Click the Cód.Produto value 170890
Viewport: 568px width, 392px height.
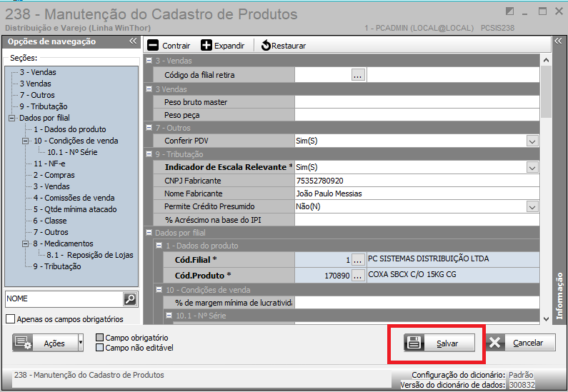tap(337, 276)
